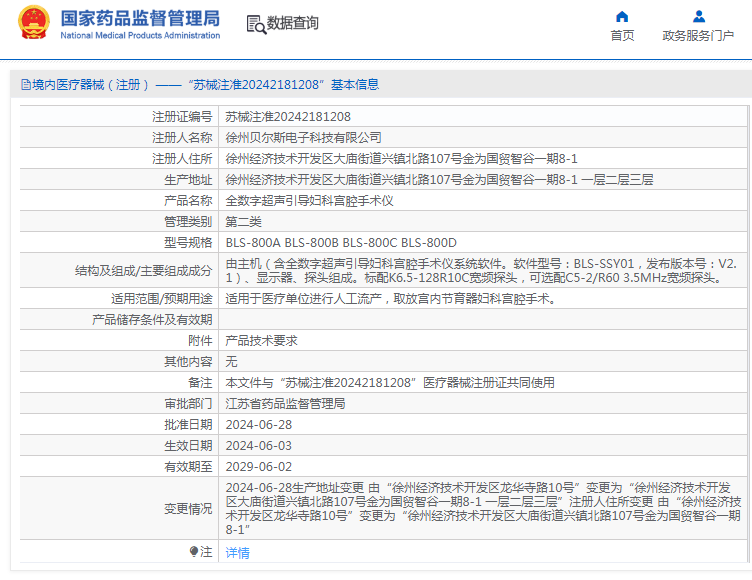This screenshot has width=752, height=580.
Task: Select 江苏省药品监督管理局 approval department
Action: [285, 404]
